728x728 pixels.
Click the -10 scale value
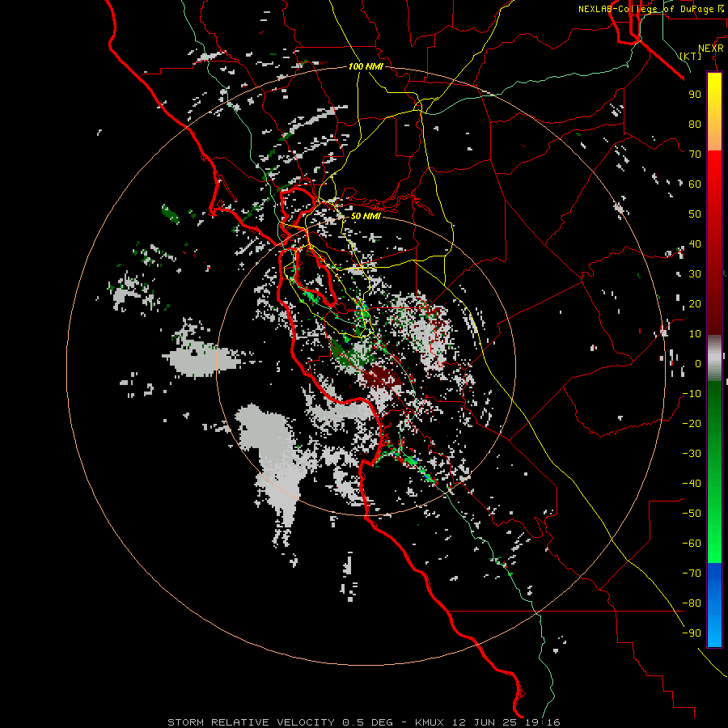(x=692, y=394)
